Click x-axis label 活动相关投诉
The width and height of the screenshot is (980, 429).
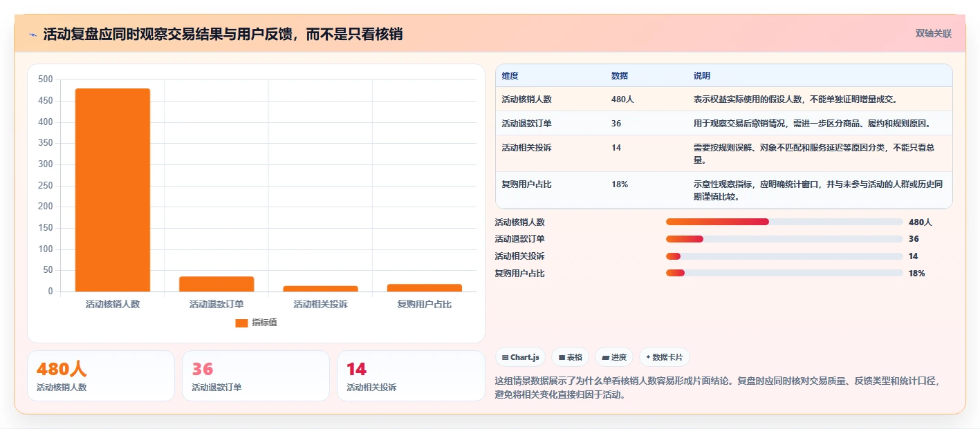tap(321, 304)
